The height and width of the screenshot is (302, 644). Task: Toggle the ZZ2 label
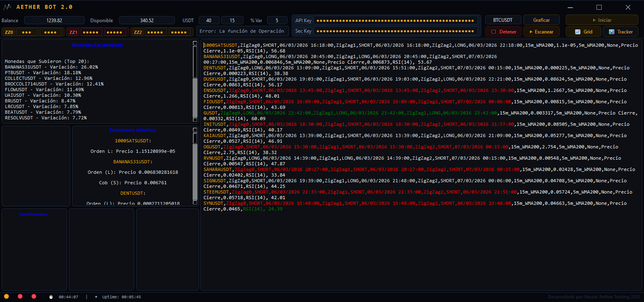138,32
